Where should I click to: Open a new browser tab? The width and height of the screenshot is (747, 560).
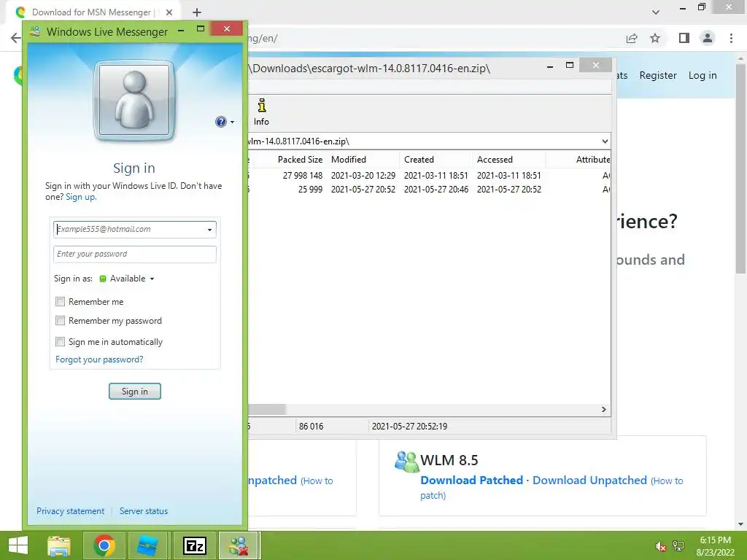[197, 12]
